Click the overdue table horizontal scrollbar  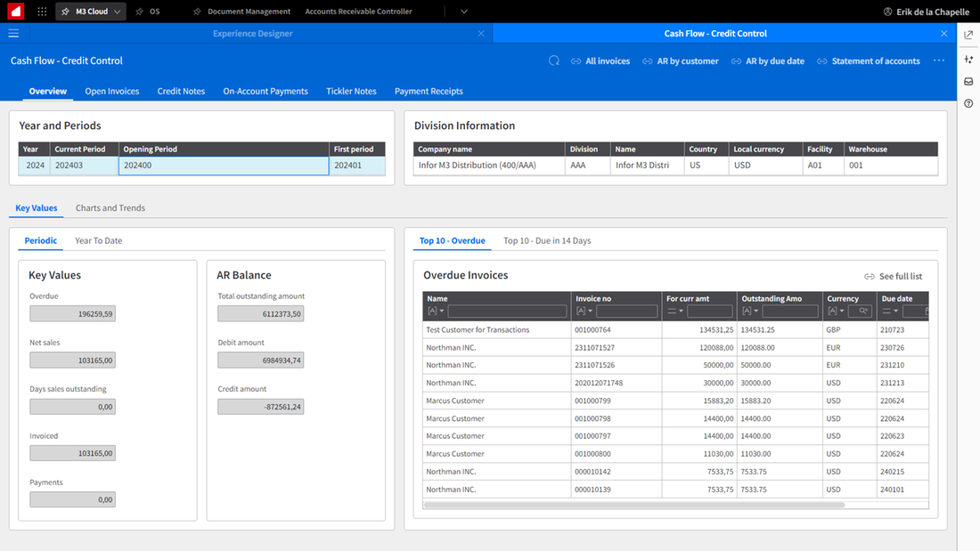pos(633,505)
